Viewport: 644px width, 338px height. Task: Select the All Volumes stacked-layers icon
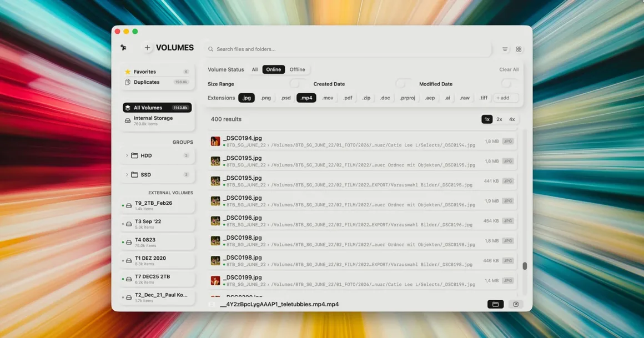pos(127,108)
